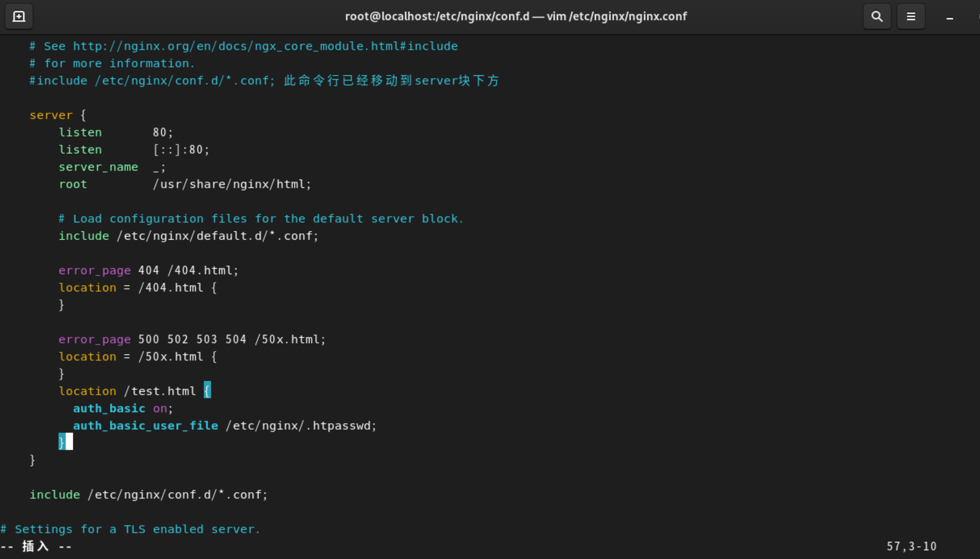Click the terminal search icon
Screen dimensions: 980x559
[877, 16]
